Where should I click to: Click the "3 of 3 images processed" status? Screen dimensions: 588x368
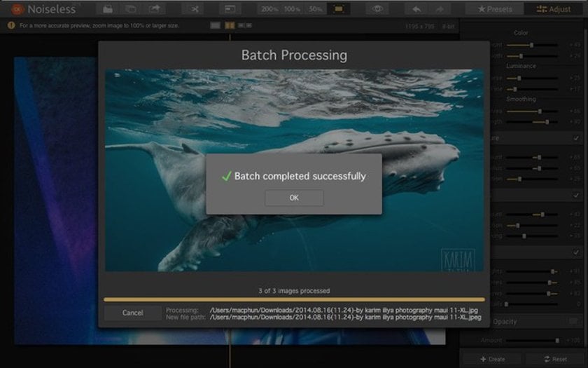coord(294,291)
